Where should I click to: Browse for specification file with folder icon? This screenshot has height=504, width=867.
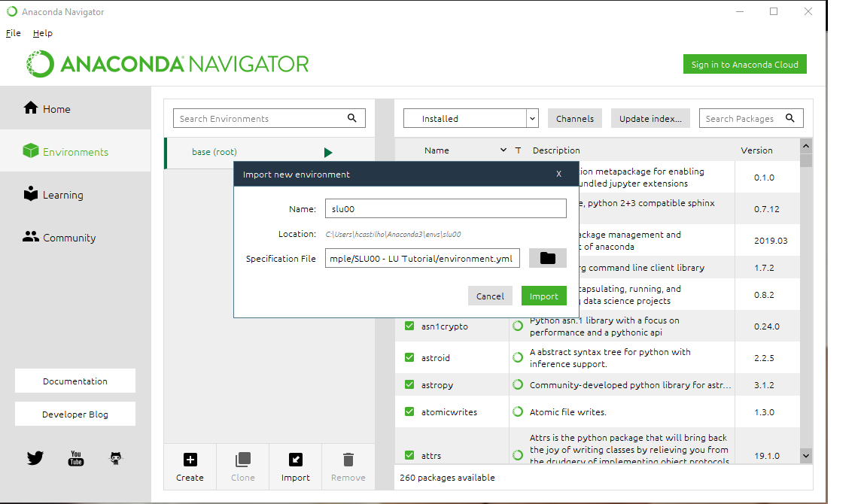[547, 258]
